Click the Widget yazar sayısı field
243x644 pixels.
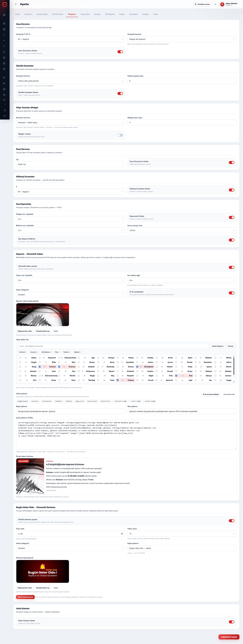[182, 123]
